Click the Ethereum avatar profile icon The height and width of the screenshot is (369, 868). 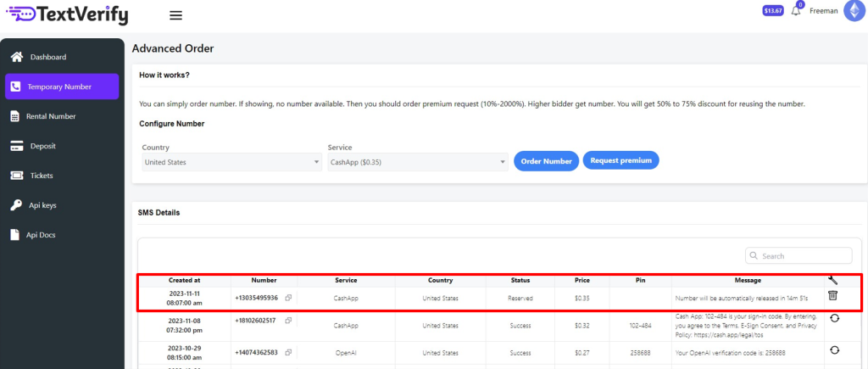[854, 11]
